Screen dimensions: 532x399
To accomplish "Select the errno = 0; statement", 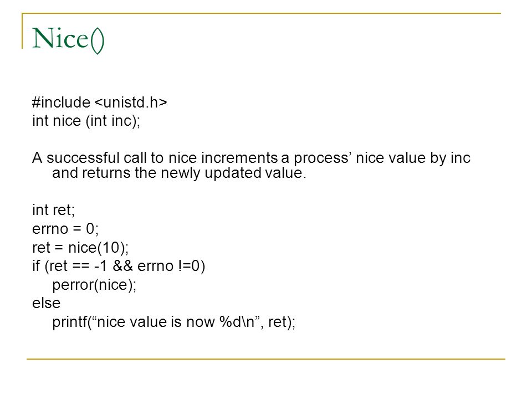I will tap(65, 229).
